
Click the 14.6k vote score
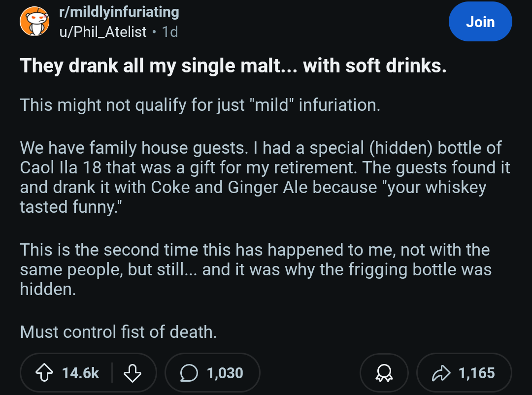point(81,373)
